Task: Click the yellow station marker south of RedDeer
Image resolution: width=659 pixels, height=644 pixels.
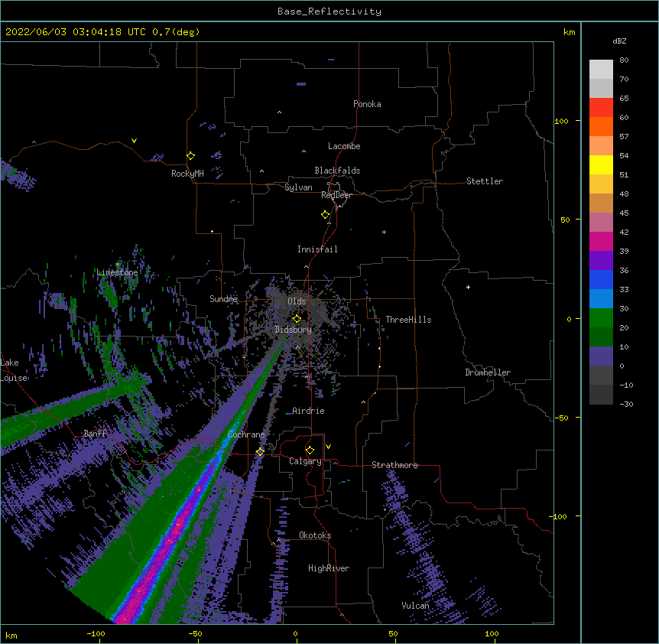Action: pos(326,215)
